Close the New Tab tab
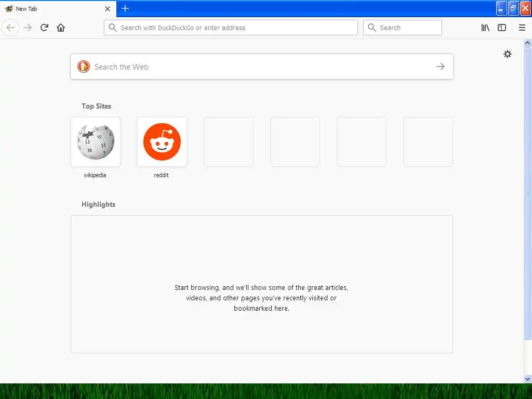This screenshot has height=399, width=532. 108,9
